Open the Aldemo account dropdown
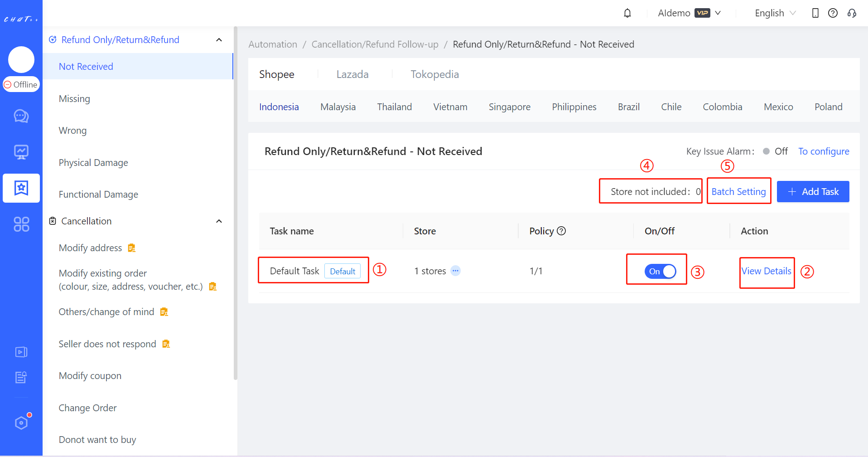 click(689, 13)
